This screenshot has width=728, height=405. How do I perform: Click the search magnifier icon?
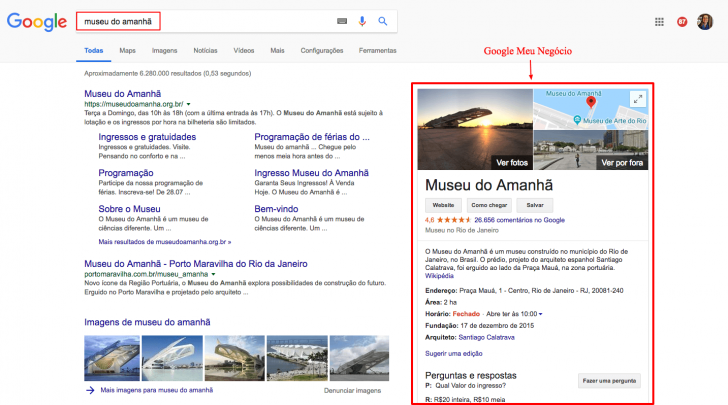(383, 21)
